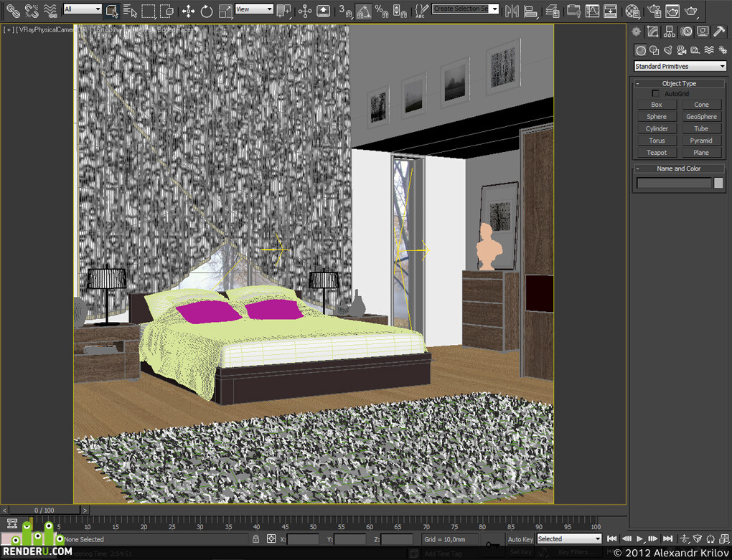Open the Material Editor from toolbar

[632, 11]
